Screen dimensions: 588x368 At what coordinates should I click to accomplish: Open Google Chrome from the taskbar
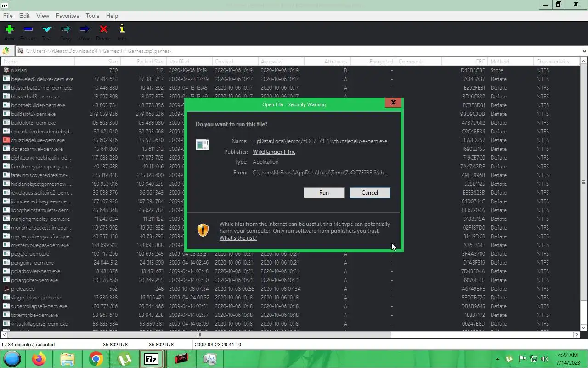coord(96,359)
